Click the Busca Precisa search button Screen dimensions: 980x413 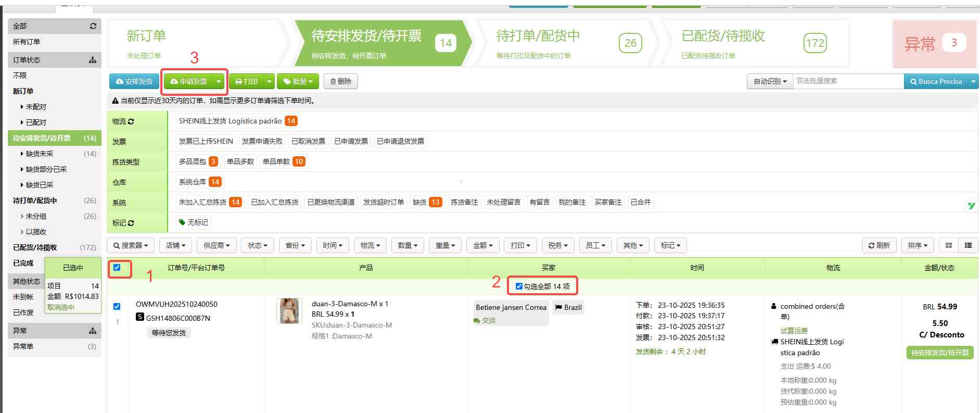click(x=936, y=81)
